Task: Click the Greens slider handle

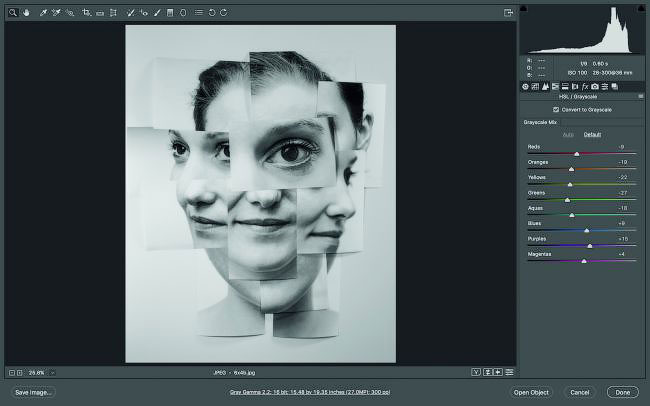Action: click(x=568, y=200)
